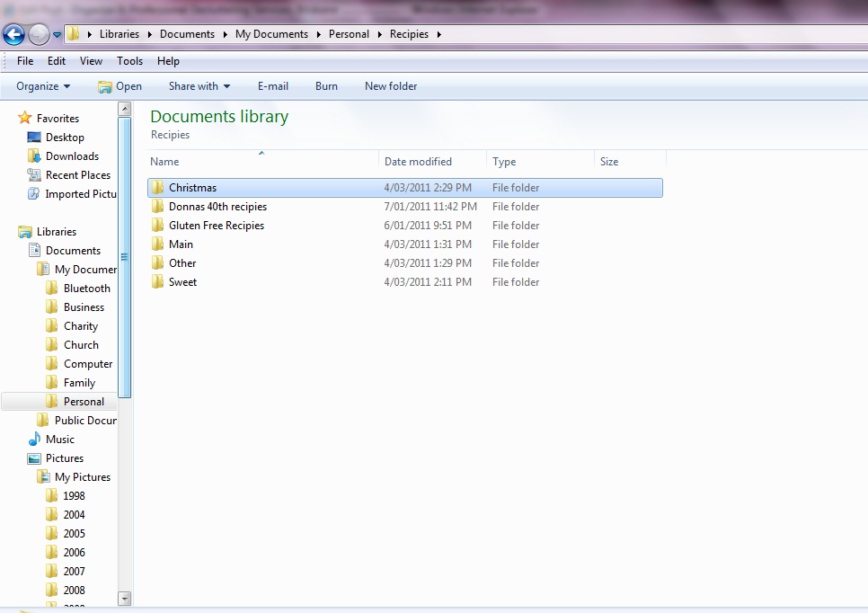This screenshot has width=868, height=613.
Task: Select the Church folder in navigation tree
Action: [81, 345]
